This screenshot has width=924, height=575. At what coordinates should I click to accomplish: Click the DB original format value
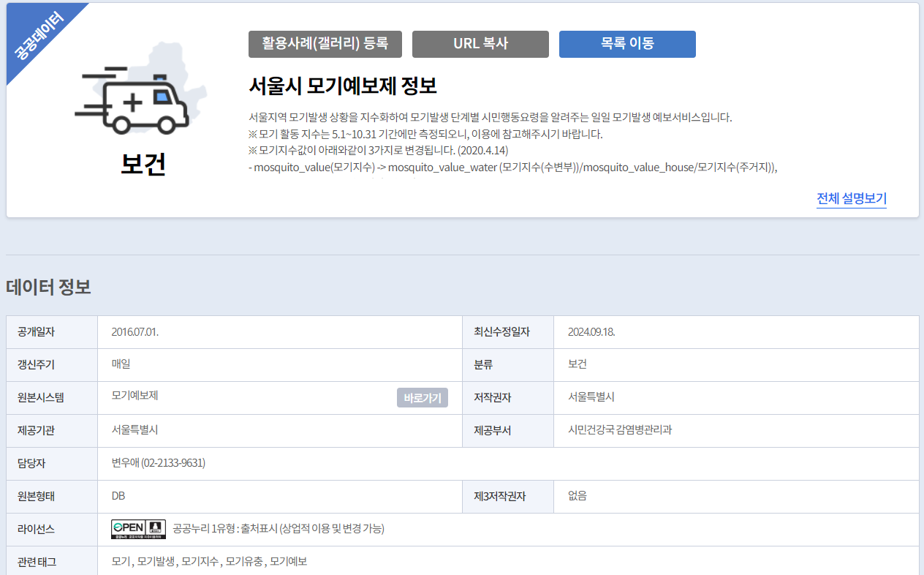pyautogui.click(x=118, y=496)
